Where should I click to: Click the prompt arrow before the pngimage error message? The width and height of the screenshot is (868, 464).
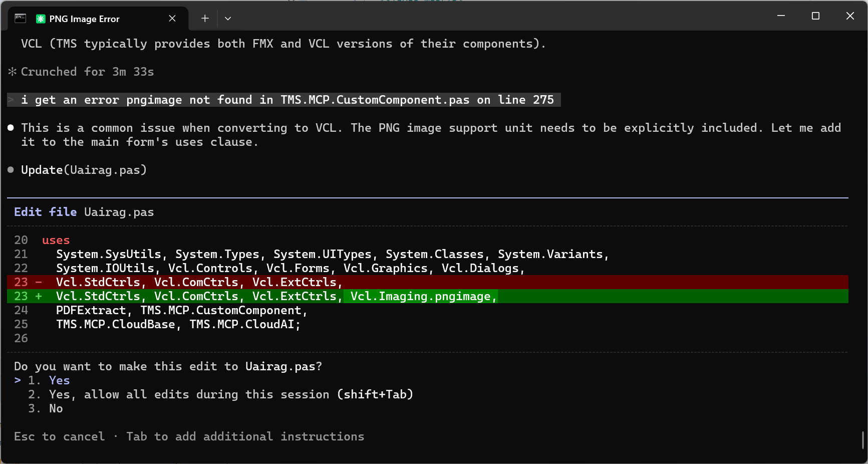[x=11, y=100]
